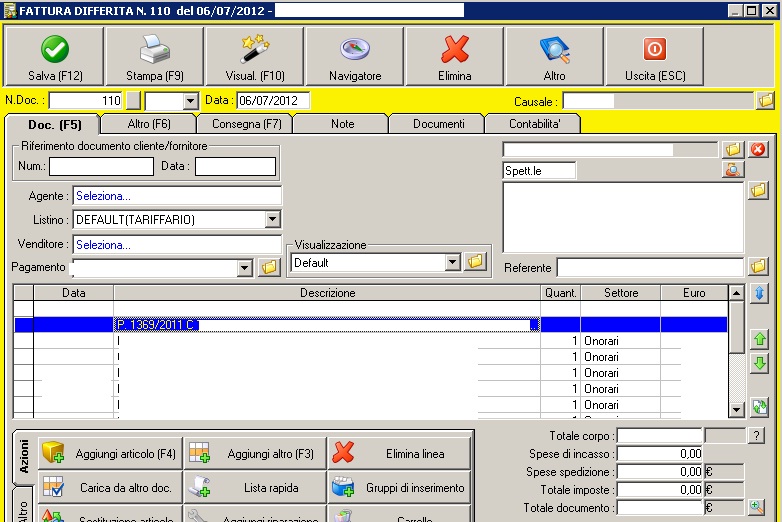Click the Riferimento documento Data field
Screen dimensions: 782x522
(x=235, y=166)
